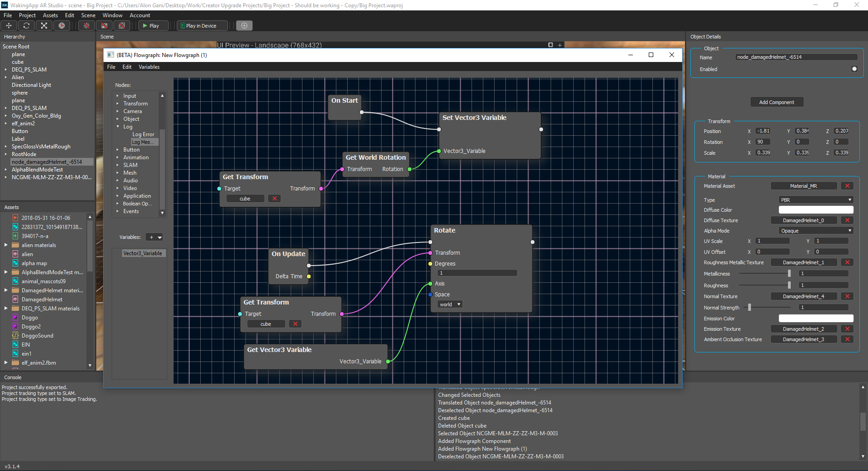The width and height of the screenshot is (868, 471).
Task: Click the red globe gizmo toolbar icon
Action: point(61,26)
